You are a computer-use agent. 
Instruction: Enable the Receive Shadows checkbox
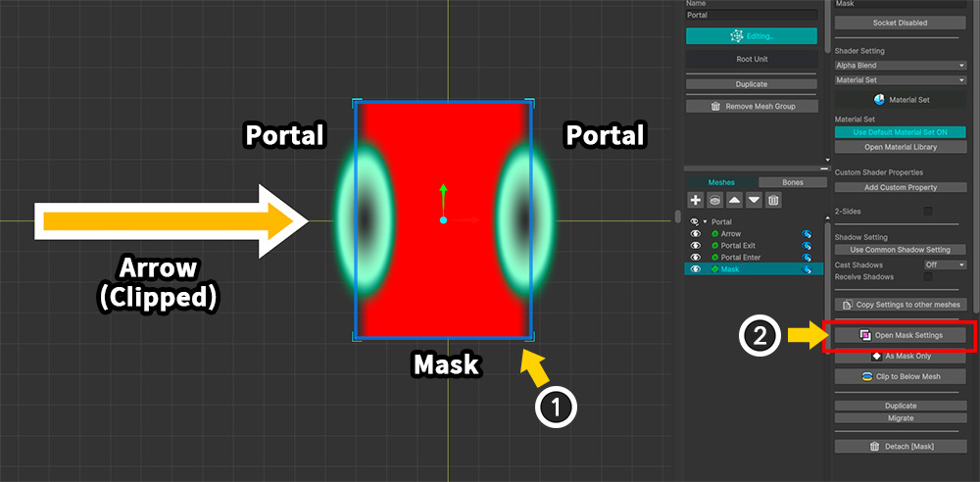[927, 277]
